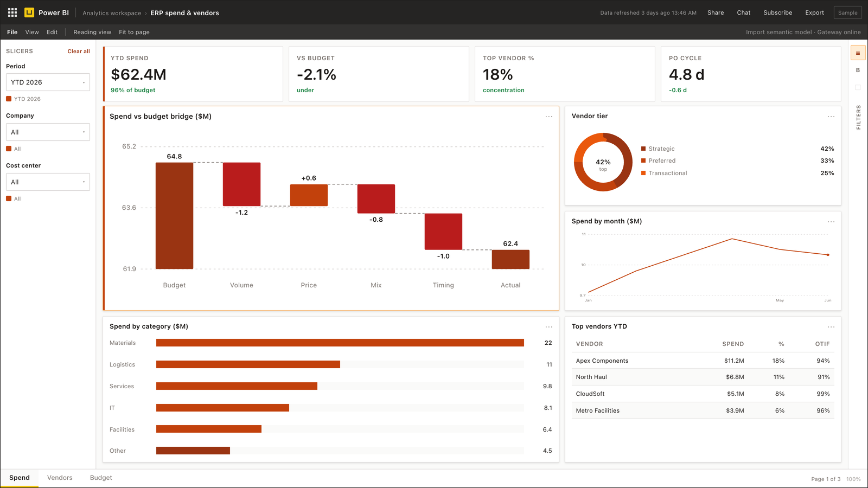868x488 pixels.
Task: Click the Services category bar
Action: click(237, 386)
